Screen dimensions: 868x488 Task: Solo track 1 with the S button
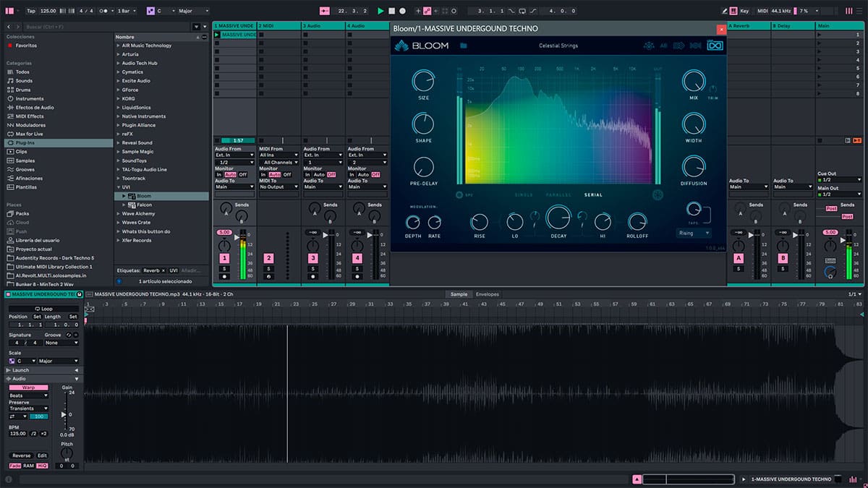[x=224, y=268]
